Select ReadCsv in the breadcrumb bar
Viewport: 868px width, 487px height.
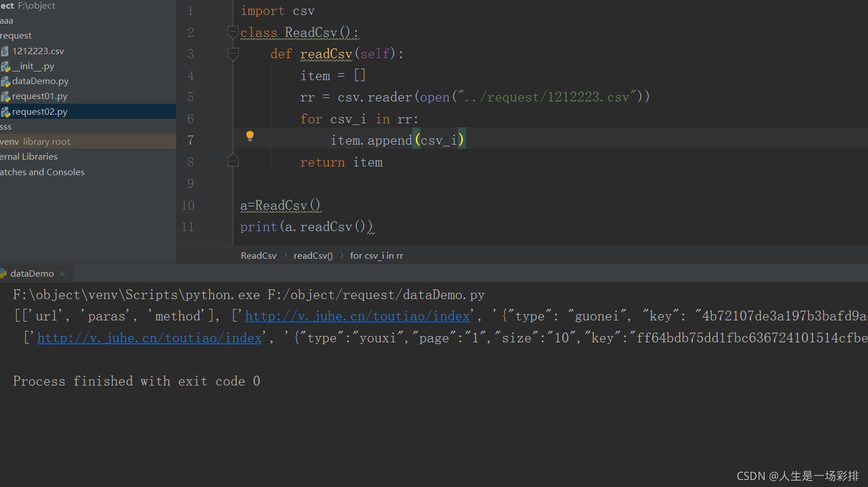pyautogui.click(x=258, y=256)
